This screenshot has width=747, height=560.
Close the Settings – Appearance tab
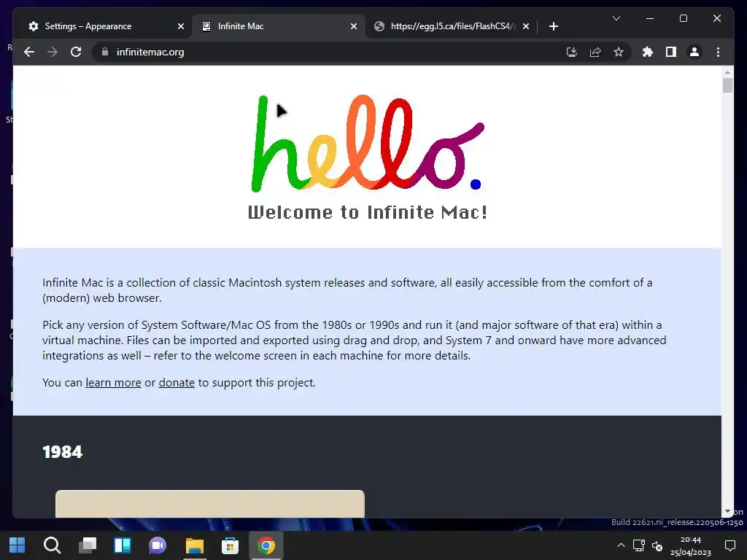(181, 26)
